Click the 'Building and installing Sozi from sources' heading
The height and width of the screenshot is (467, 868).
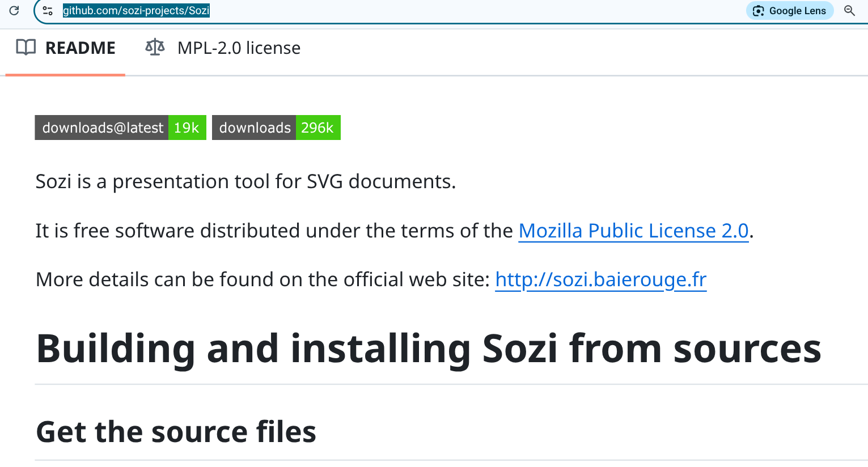tap(429, 349)
